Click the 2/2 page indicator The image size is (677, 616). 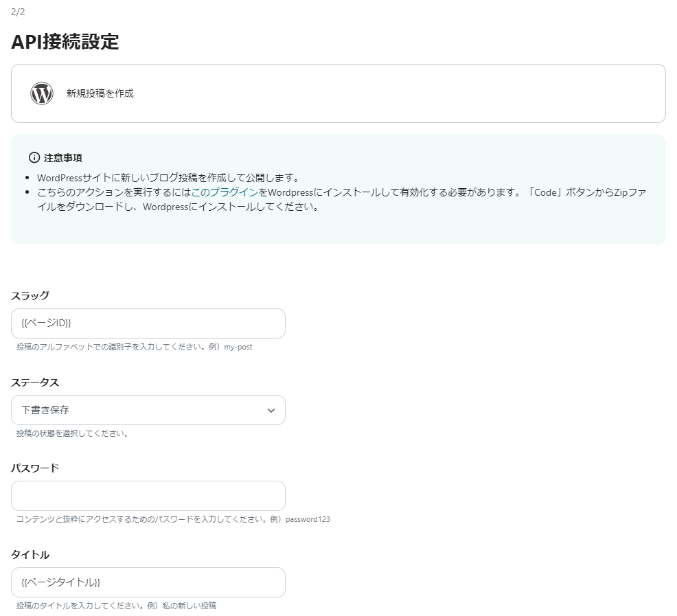[17, 11]
